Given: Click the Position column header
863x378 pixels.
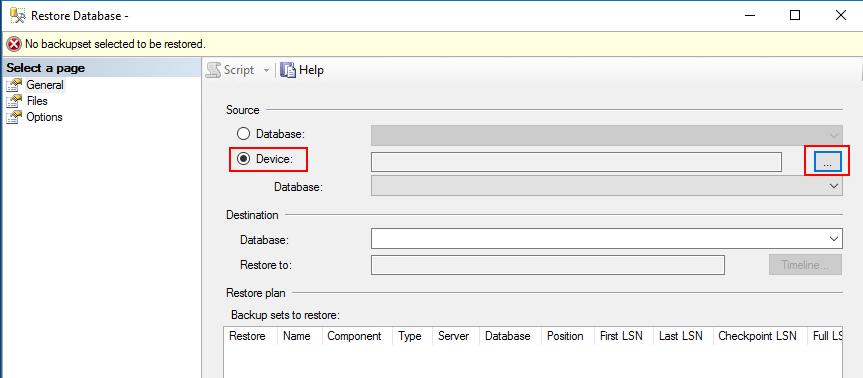Looking at the screenshot, I should pos(565,336).
